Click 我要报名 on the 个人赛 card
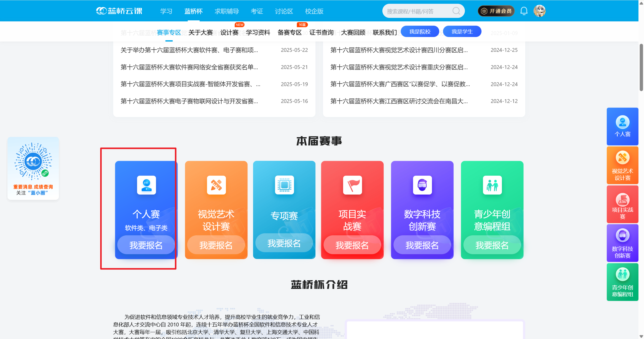This screenshot has height=339, width=644. pyautogui.click(x=146, y=245)
